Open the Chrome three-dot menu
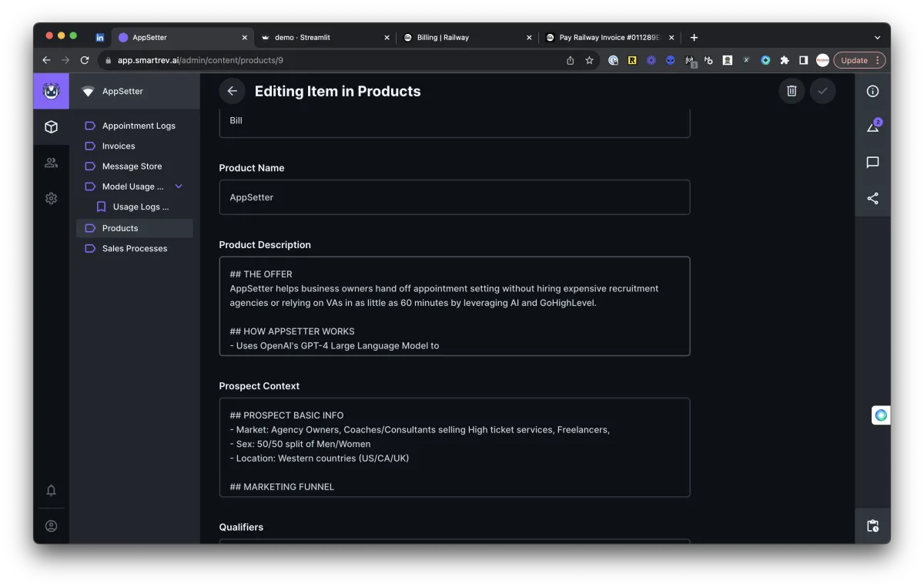Viewport: 924px width, 588px height. (x=878, y=60)
